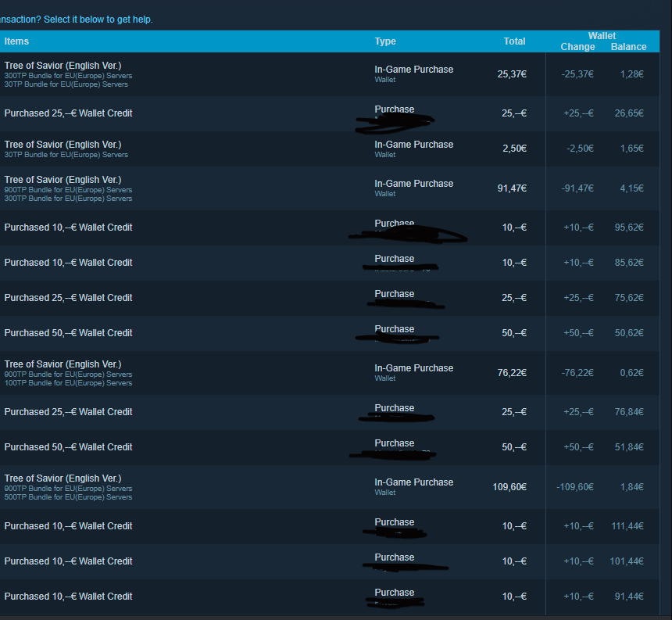The image size is (672, 620).
Task: Click the 109,60€ value in the Total column
Action: (x=509, y=487)
